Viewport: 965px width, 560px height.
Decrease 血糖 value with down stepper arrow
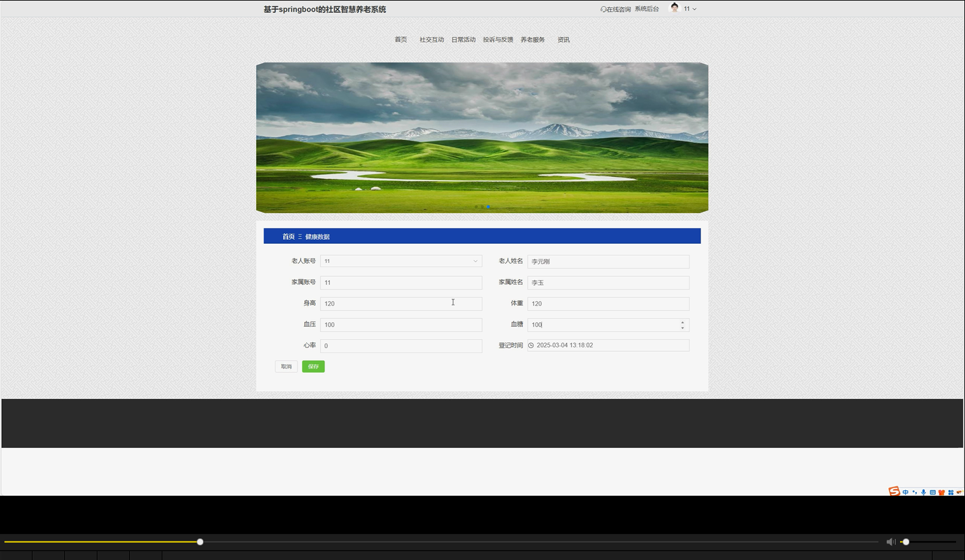pyautogui.click(x=682, y=328)
